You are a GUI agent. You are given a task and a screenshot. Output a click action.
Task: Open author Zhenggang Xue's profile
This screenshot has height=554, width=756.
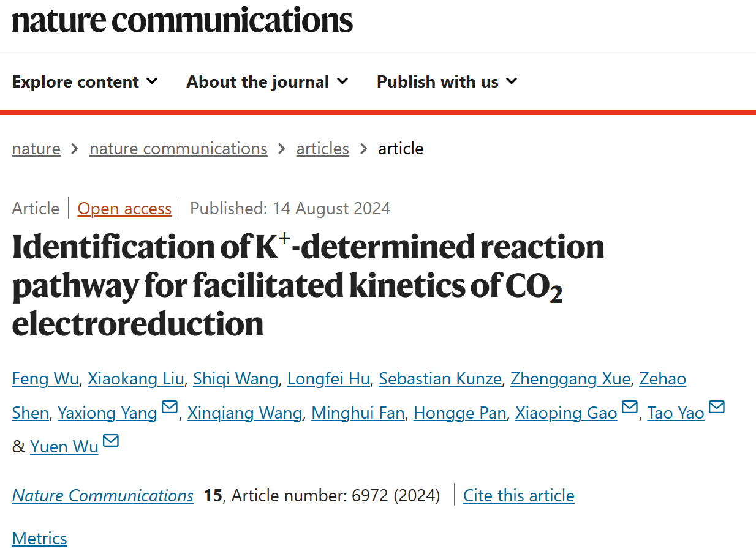(570, 379)
